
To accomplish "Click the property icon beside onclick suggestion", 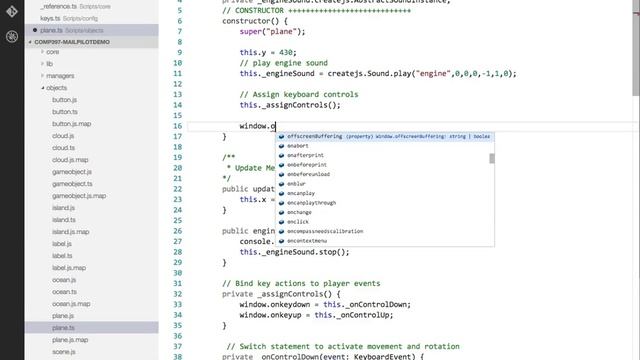I will 281,222.
